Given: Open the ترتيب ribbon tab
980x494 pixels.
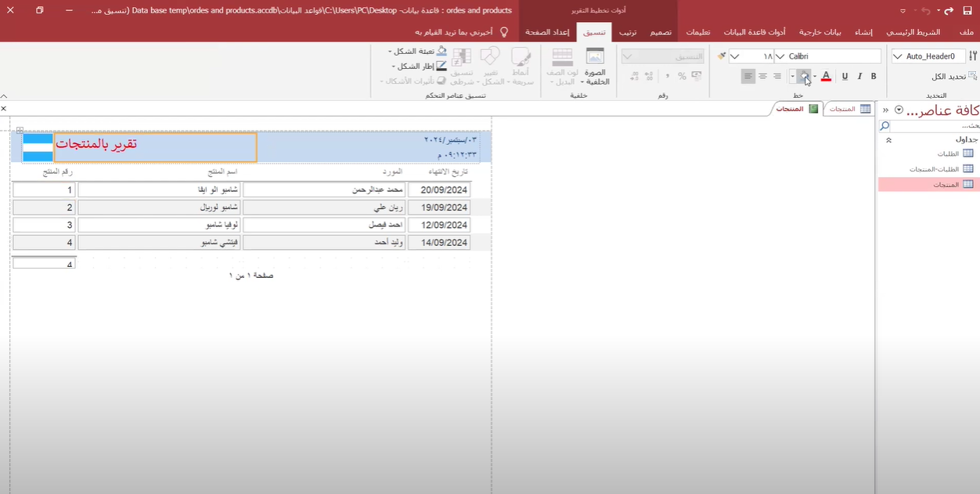Looking at the screenshot, I should point(628,32).
